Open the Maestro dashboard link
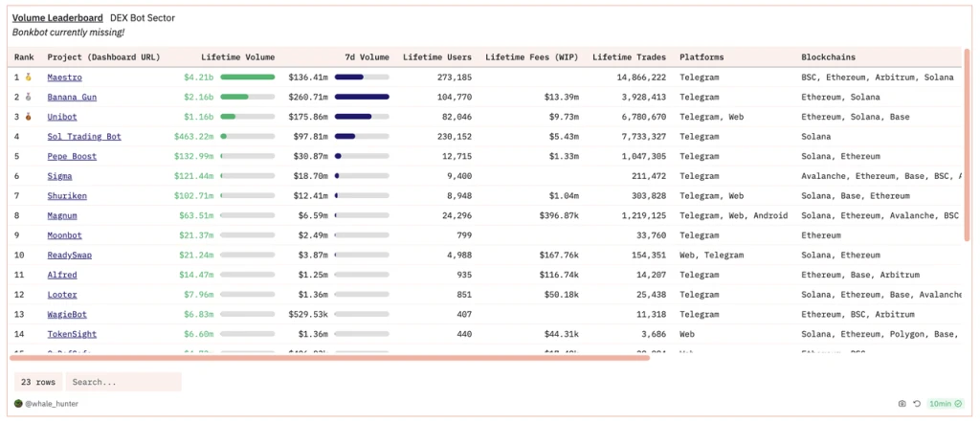980x423 pixels. point(64,78)
